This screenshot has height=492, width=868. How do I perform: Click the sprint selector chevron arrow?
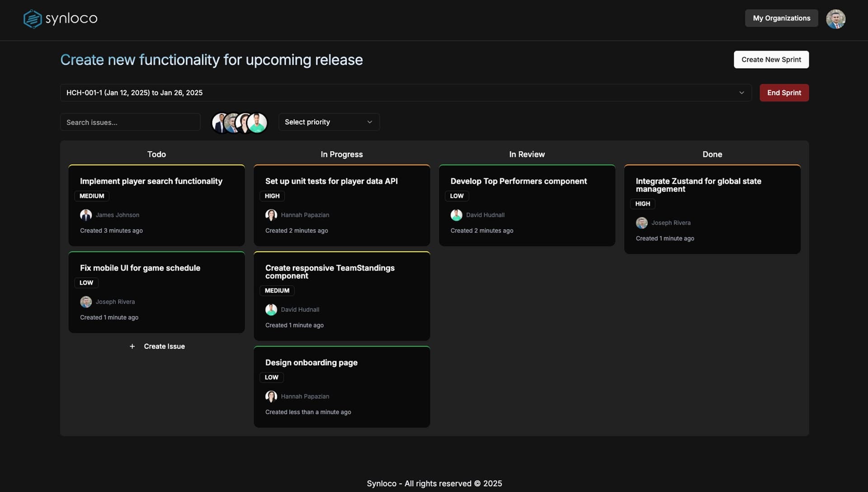(x=741, y=93)
